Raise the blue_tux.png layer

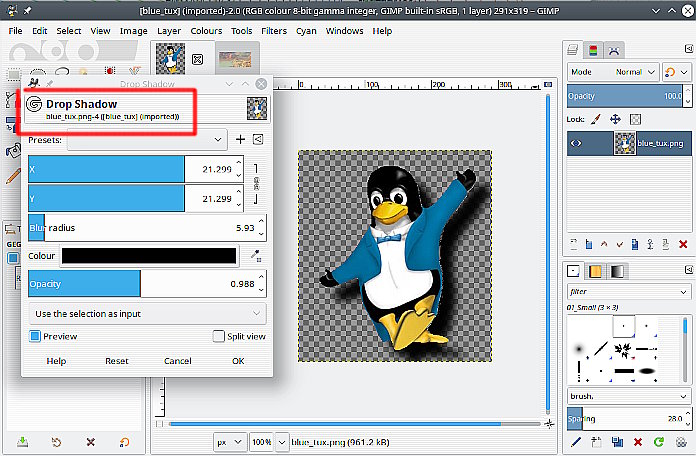[604, 244]
